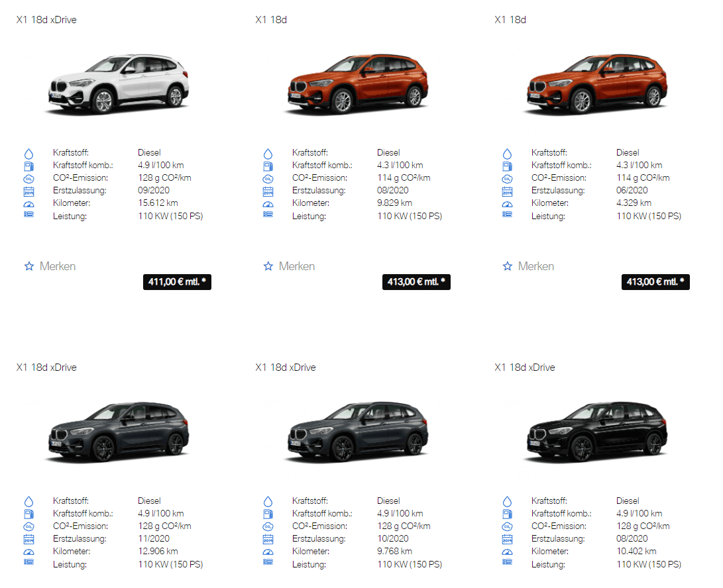Select the grey X1 image with 9.768 km
Image resolution: width=723 pixels, height=588 pixels.
point(358,432)
